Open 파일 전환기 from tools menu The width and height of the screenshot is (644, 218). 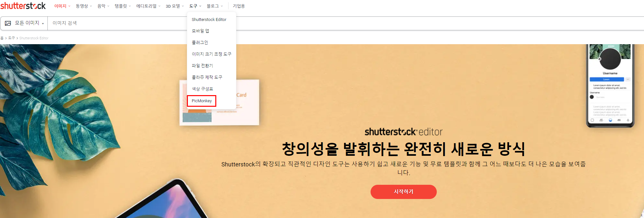tap(202, 65)
